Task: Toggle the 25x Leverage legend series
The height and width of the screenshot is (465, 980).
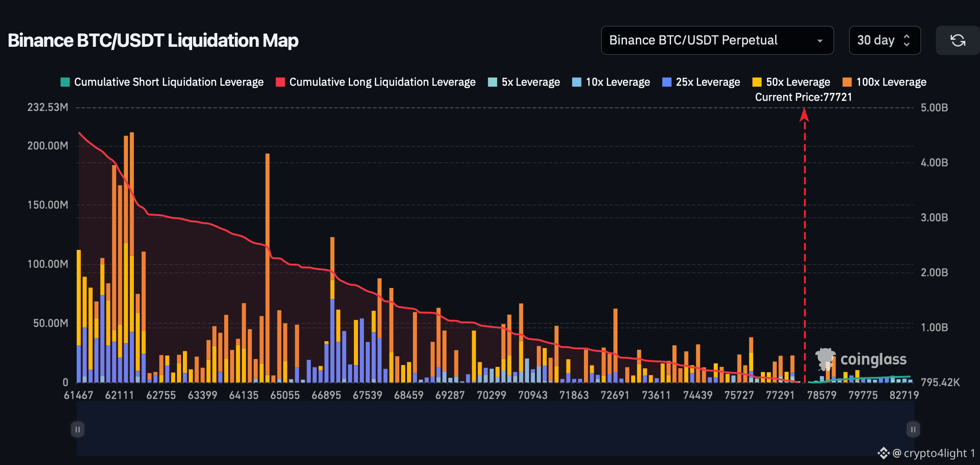Action: click(x=701, y=82)
